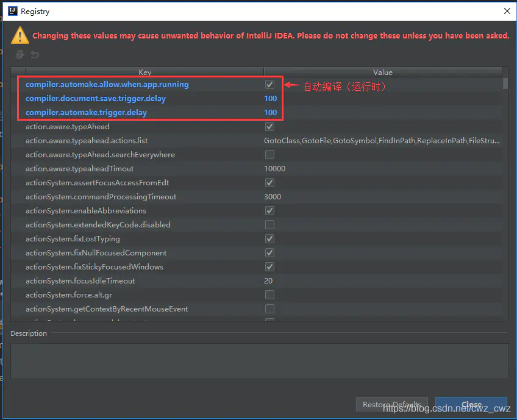The height and width of the screenshot is (420, 517).
Task: Click the 3000 value cell
Action: coord(273,197)
